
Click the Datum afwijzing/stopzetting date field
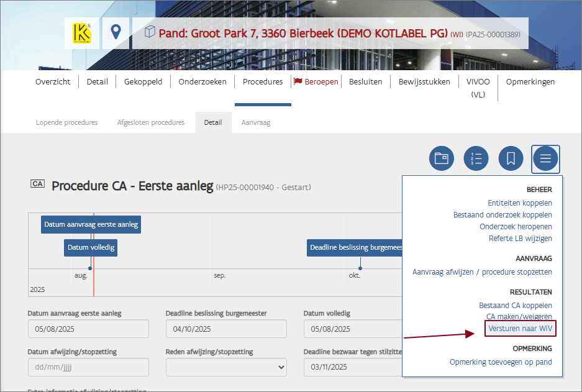tap(88, 367)
